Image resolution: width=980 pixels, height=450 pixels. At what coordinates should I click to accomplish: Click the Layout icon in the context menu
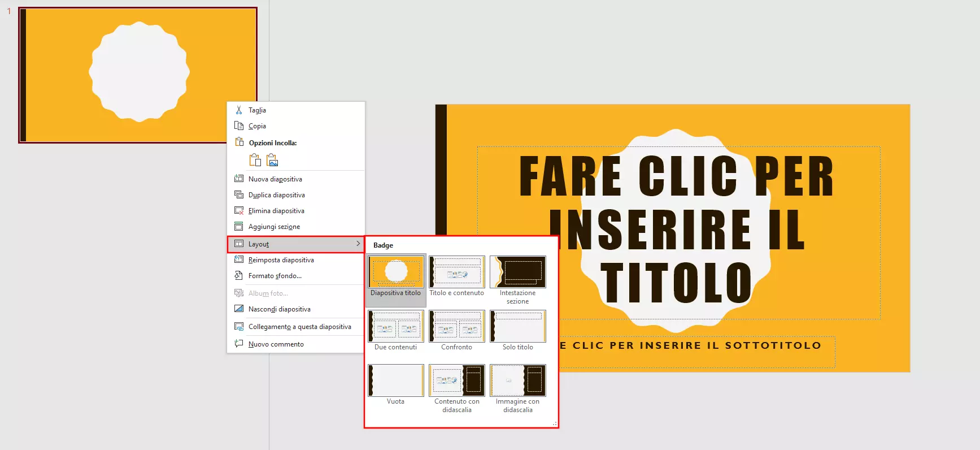tap(239, 244)
